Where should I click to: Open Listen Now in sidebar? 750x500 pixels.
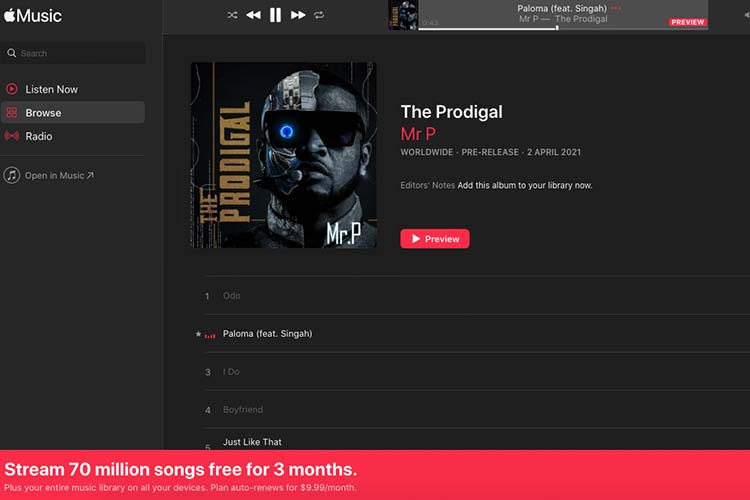pyautogui.click(x=73, y=89)
